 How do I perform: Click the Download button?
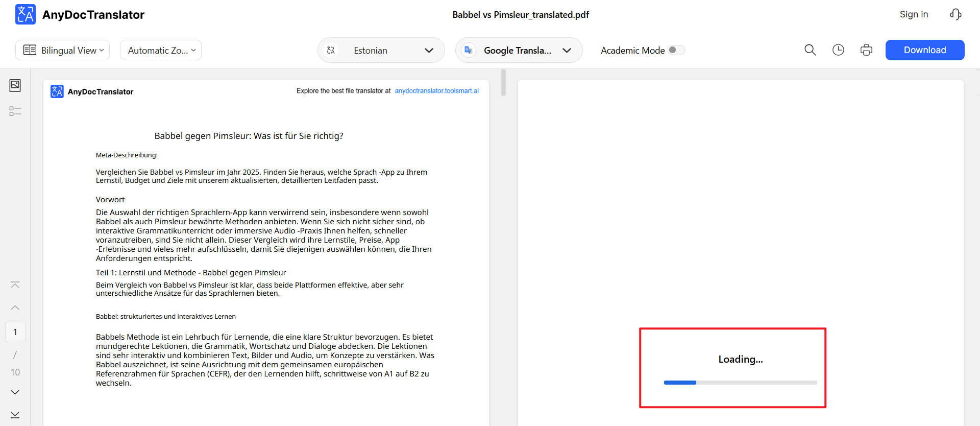click(925, 50)
